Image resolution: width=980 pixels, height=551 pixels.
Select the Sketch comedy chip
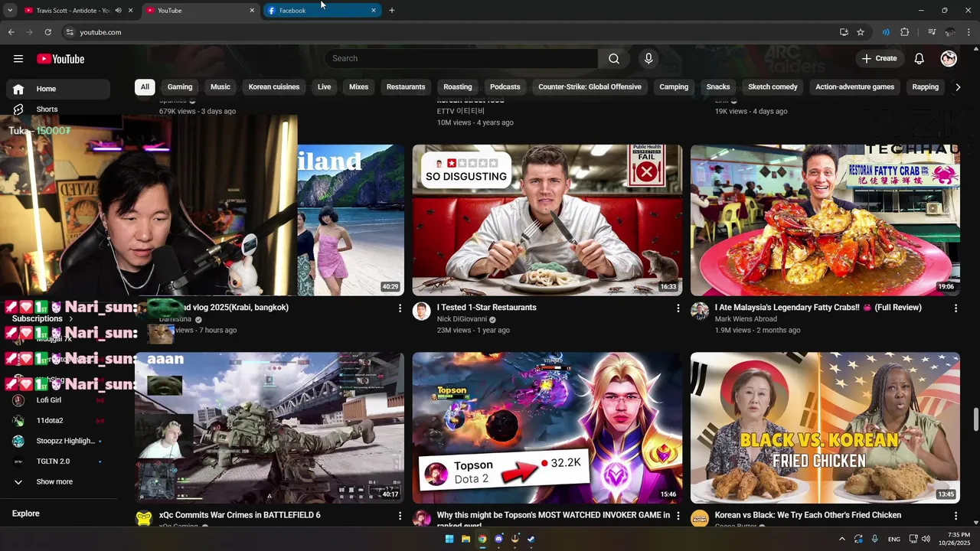point(773,87)
